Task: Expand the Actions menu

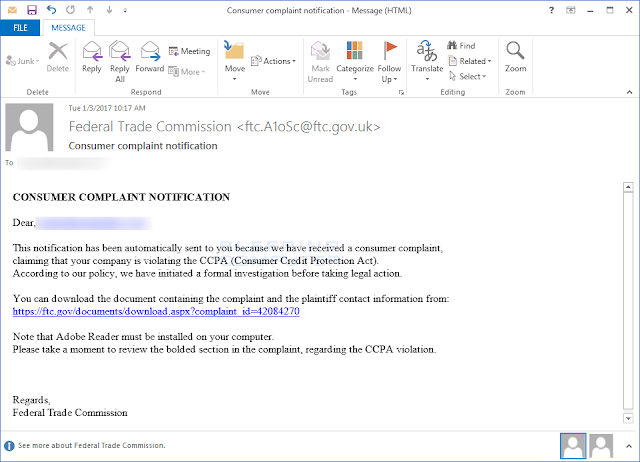Action: (x=273, y=61)
